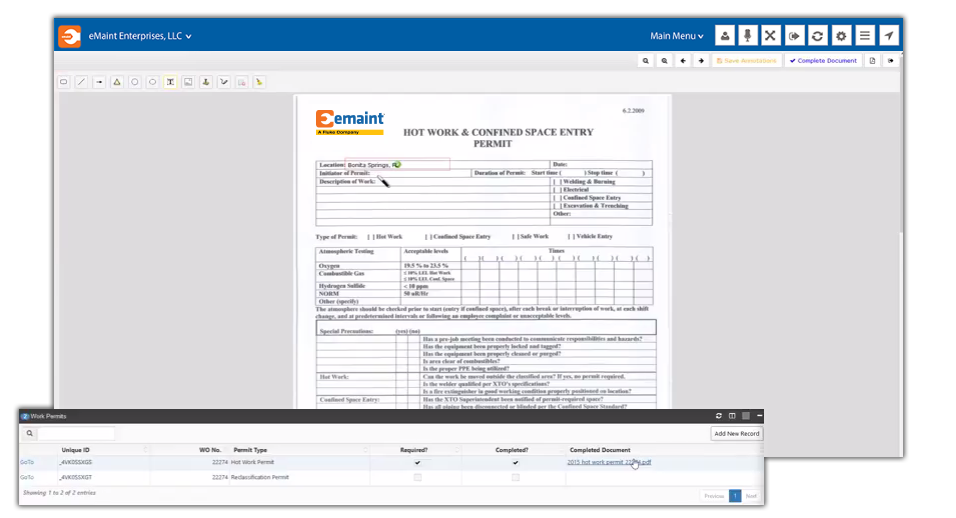This screenshot has height=518, width=956.
Task: Select the stamp annotation tool
Action: pos(206,82)
